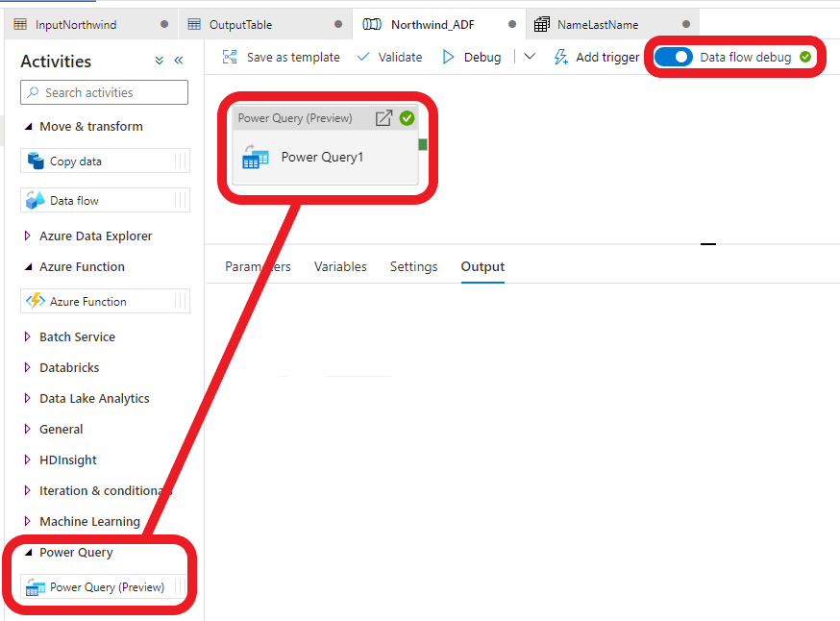Collapse the Activities panel with double chevron
The height and width of the screenshot is (621, 840).
(x=179, y=61)
